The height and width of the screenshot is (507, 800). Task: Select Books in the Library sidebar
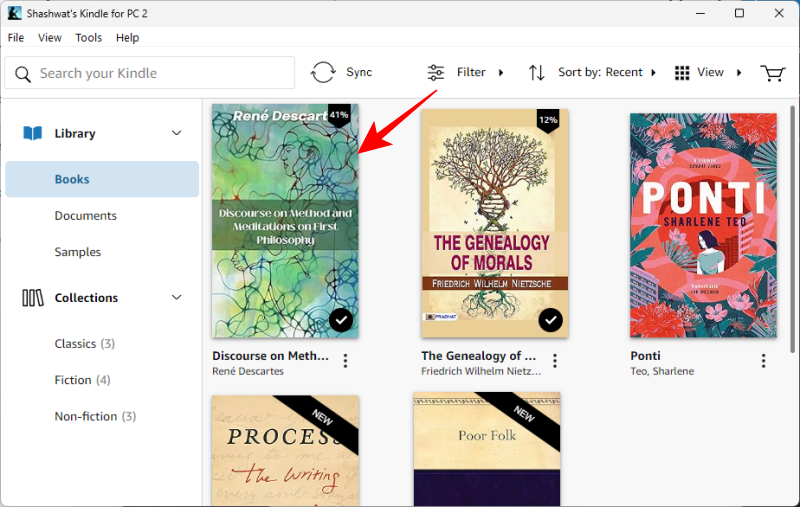coord(102,179)
